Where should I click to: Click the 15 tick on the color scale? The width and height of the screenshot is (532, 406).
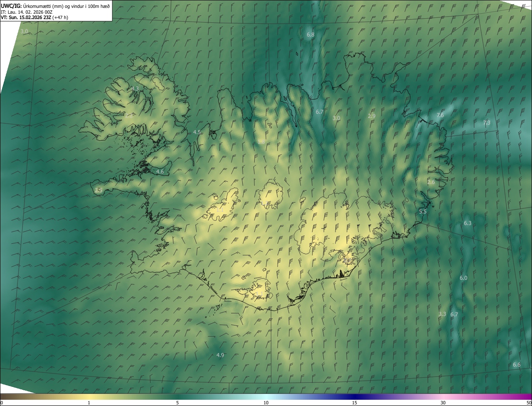point(355,403)
